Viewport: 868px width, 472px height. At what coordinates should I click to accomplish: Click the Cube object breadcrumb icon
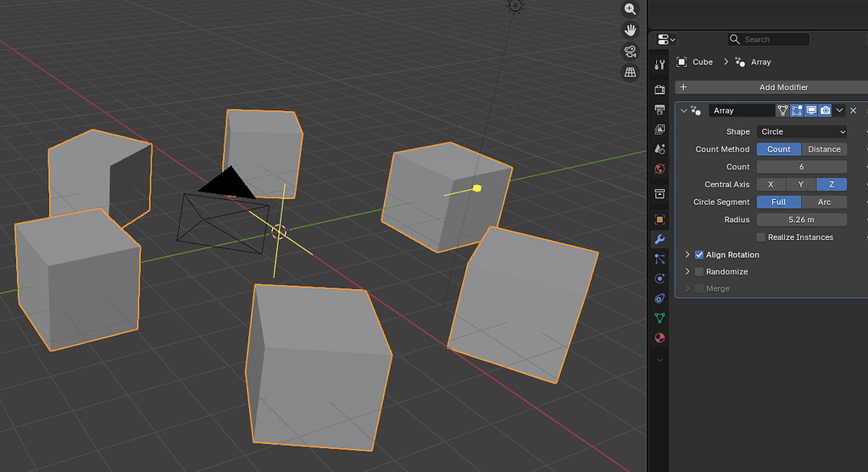click(682, 62)
